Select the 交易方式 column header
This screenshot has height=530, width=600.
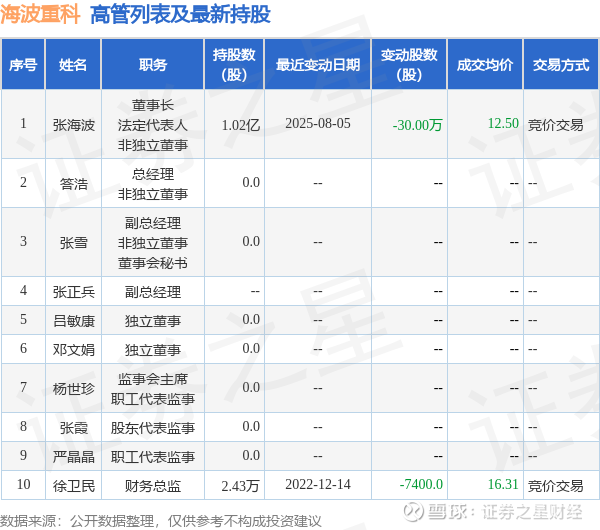coord(561,64)
